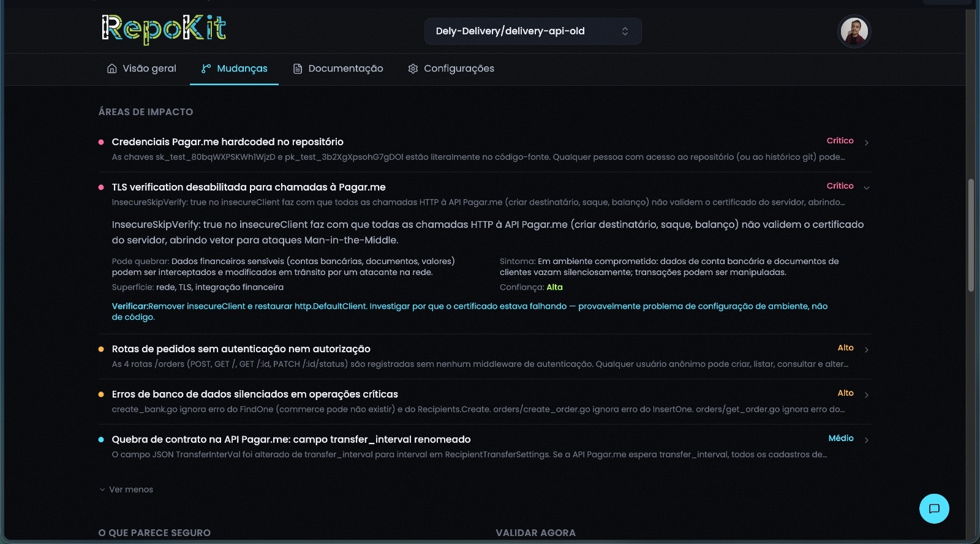Select Rotas de pedidos sem autenticação title
This screenshot has height=544, width=980.
pos(241,349)
